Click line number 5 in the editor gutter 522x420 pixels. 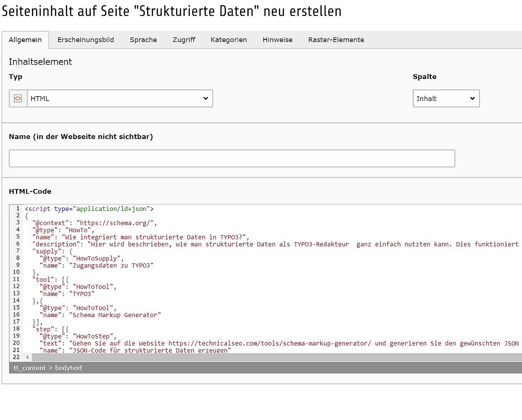(x=18, y=237)
